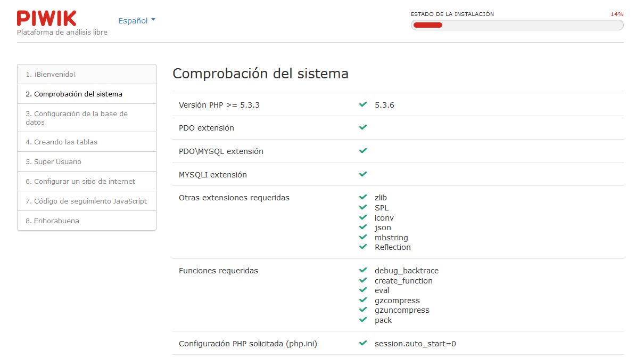Click the check mark next to debug_backtrace
Image resolution: width=644 pixels, height=357 pixels.
363,270
